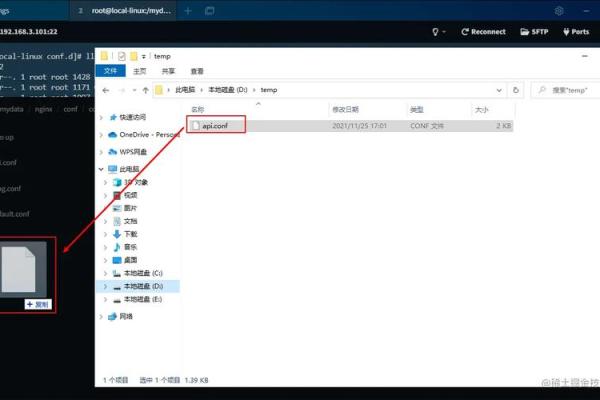Select 本地磁盘 (C:) in sidebar
The height and width of the screenshot is (400, 600).
coord(143,273)
